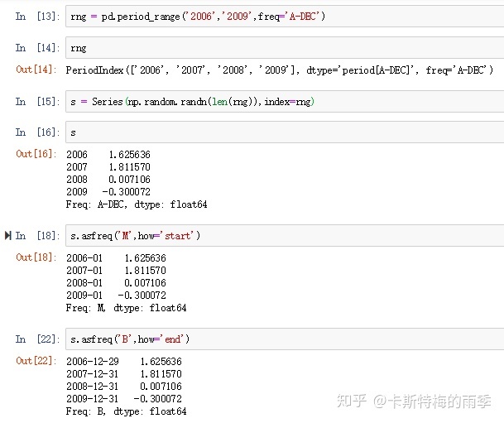Click the PeriodIndex output text in Out[14]
Image resolution: width=504 pixels, height=423 pixels.
point(280,70)
